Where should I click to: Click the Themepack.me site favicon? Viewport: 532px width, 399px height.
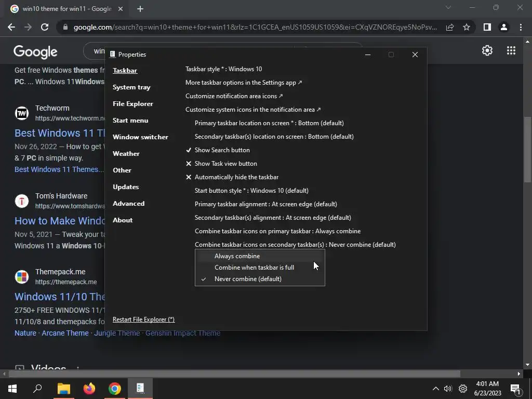pos(22,276)
